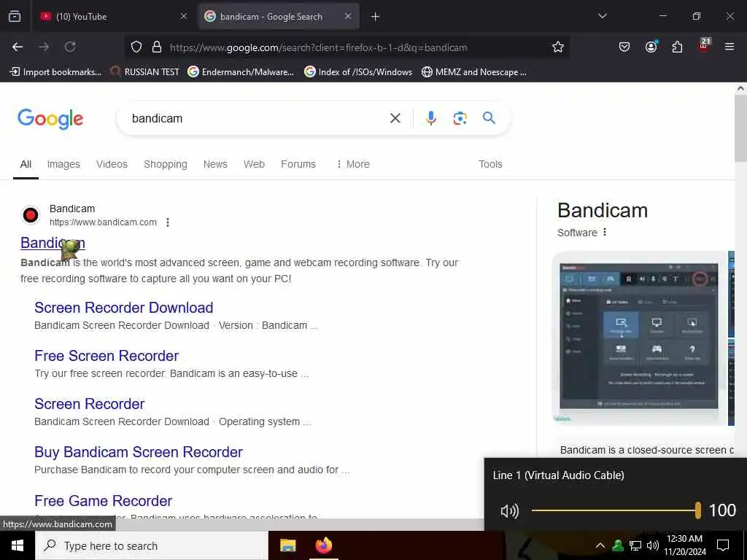Switch to the Videos tab
The width and height of the screenshot is (747, 560).
coord(112,164)
